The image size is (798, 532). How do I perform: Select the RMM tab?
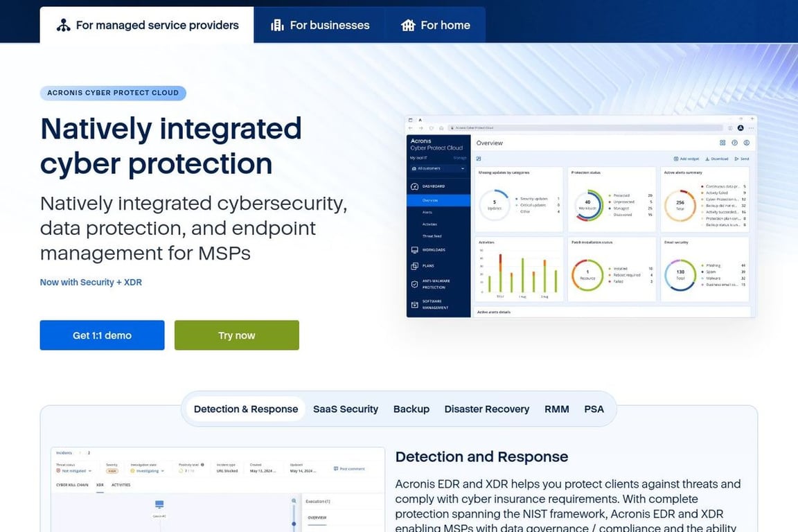pyautogui.click(x=557, y=409)
